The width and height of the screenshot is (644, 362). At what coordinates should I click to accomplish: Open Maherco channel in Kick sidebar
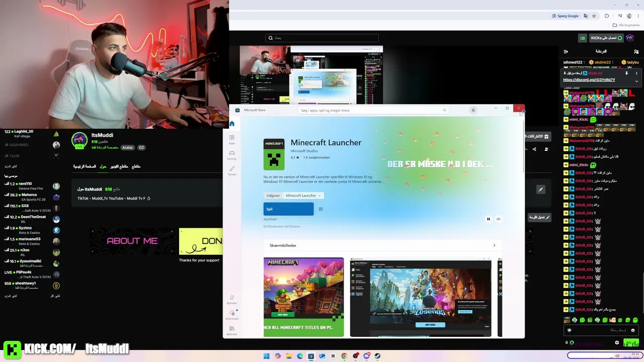pos(32,197)
